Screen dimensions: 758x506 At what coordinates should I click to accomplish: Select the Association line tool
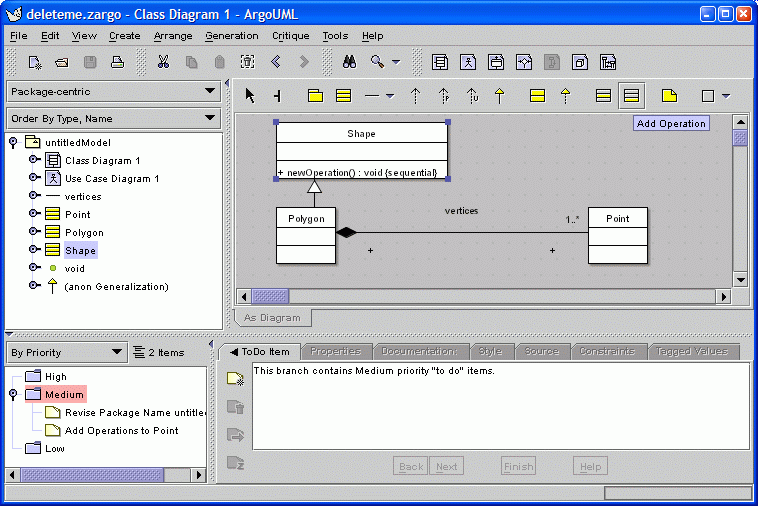coord(372,96)
